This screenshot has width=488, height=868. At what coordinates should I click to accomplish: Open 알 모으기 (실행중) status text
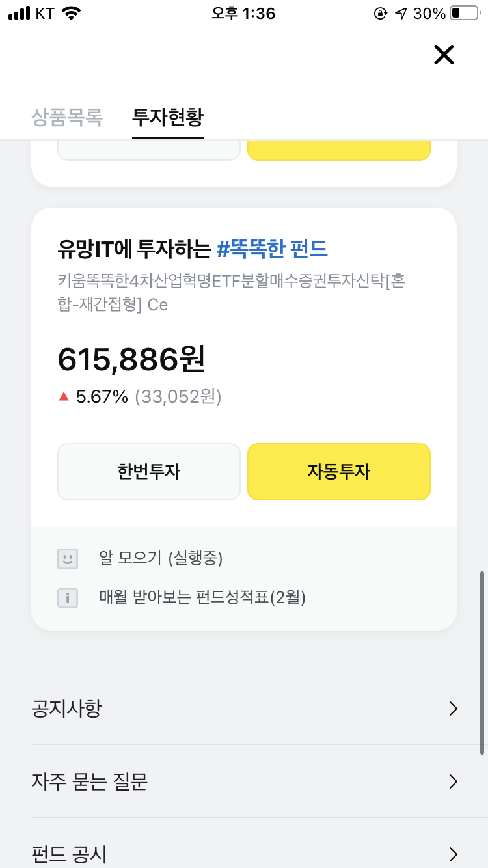pyautogui.click(x=161, y=558)
